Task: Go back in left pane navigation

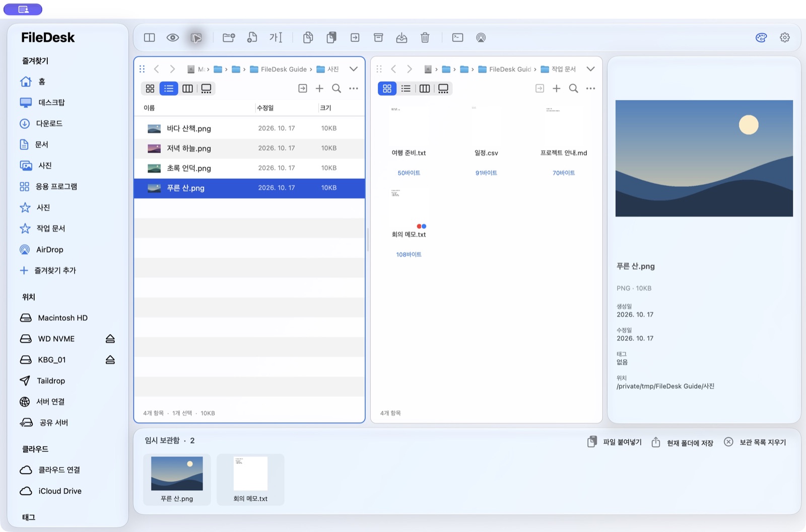Action: click(157, 69)
